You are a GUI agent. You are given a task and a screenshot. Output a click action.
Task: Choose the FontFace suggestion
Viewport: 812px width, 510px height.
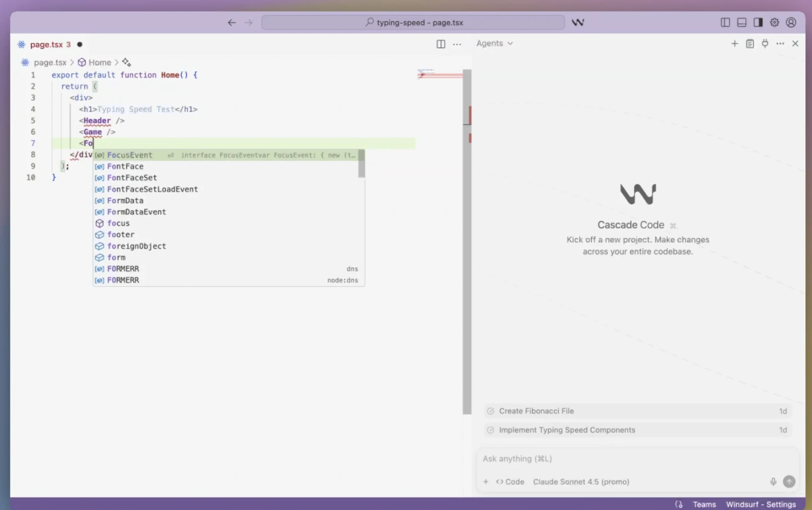(x=226, y=166)
